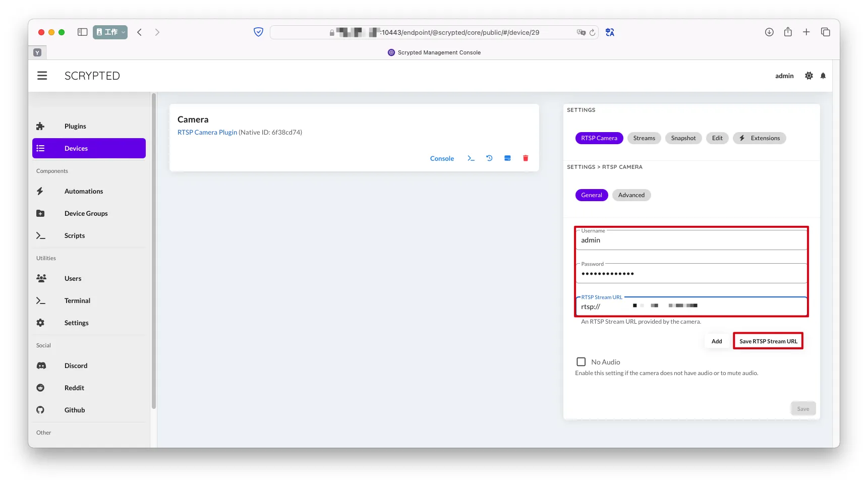Screen dimensions: 868x485
Task: Switch to the Snapshot tab
Action: 683,138
